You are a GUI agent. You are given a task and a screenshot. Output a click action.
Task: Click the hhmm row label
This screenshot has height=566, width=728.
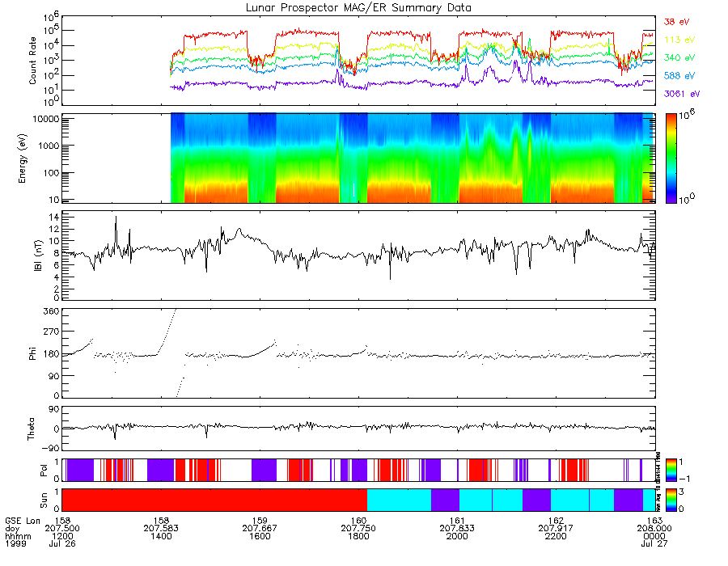click(18, 536)
